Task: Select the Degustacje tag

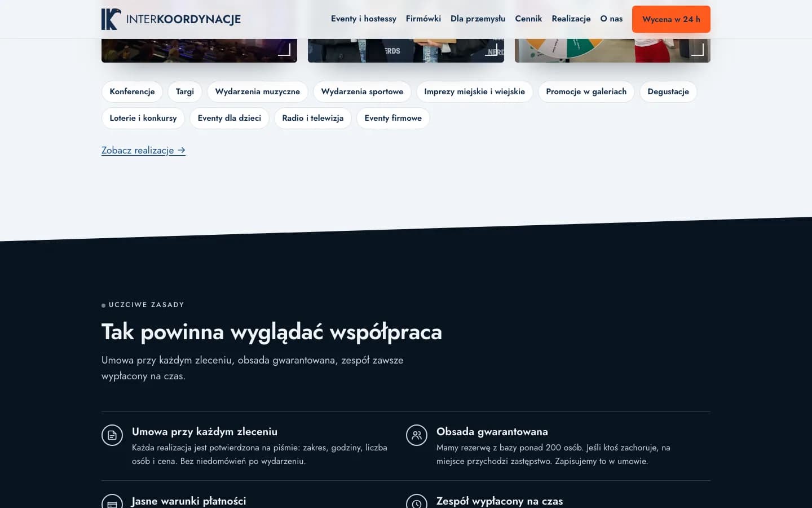Action: [668, 91]
